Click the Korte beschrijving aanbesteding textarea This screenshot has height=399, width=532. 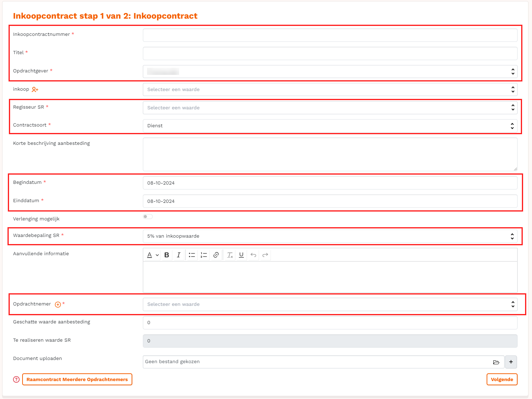pos(330,154)
